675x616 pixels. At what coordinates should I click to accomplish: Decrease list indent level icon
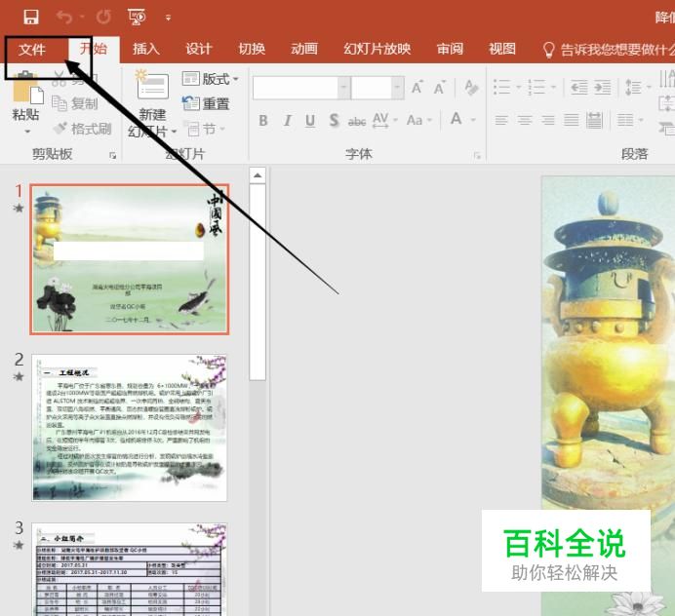coord(579,88)
